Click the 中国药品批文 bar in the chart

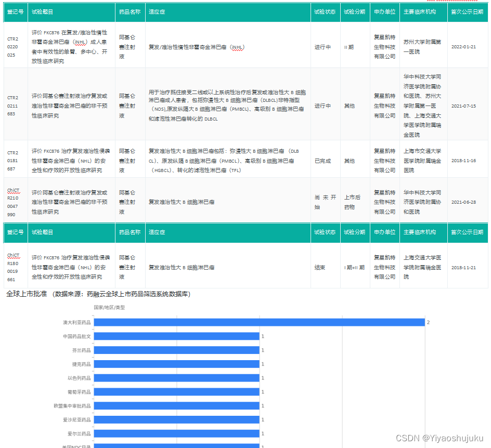(x=177, y=336)
